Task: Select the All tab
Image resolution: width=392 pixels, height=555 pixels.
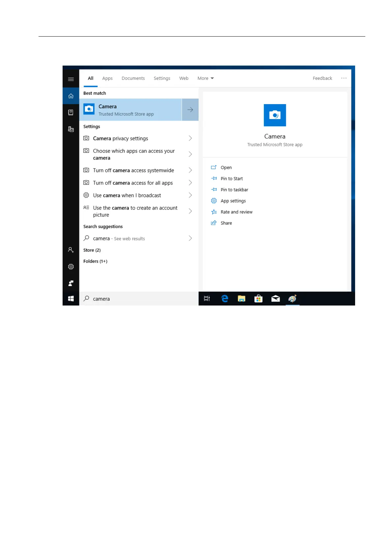Action: tap(91, 78)
